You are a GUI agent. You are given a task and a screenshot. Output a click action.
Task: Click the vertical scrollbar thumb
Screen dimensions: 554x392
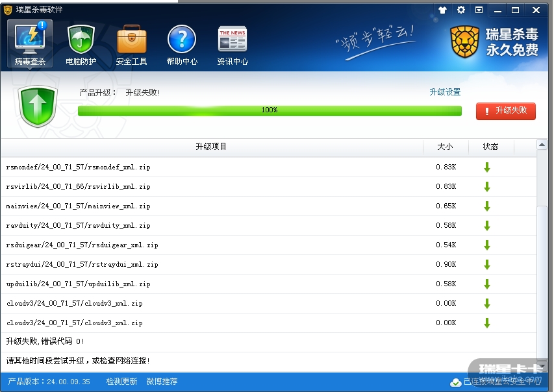coord(542,282)
